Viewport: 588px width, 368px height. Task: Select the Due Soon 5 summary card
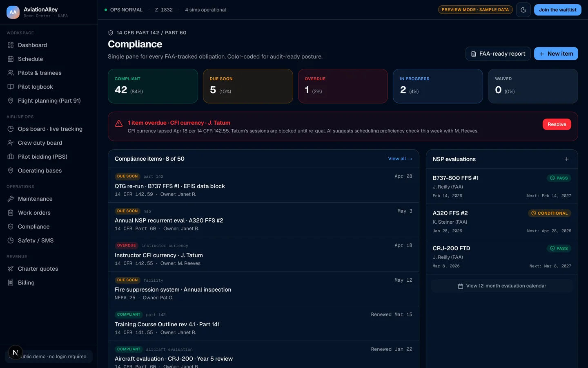coord(248,86)
